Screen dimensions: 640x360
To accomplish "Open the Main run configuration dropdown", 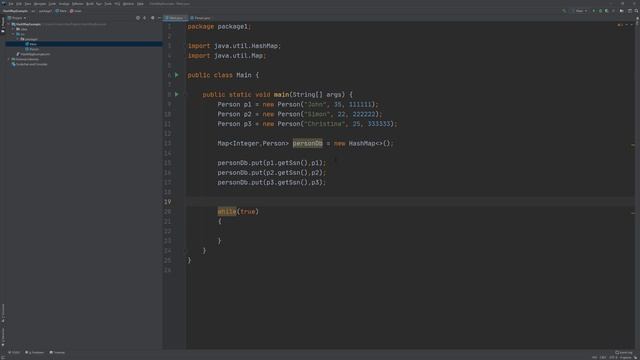I will coord(581,11).
